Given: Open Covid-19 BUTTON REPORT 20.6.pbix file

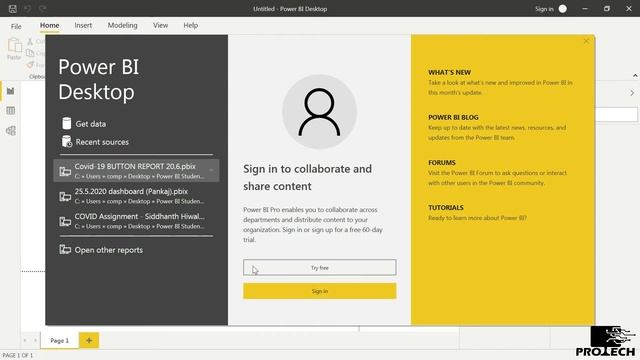Looking at the screenshot, I should pyautogui.click(x=136, y=171).
